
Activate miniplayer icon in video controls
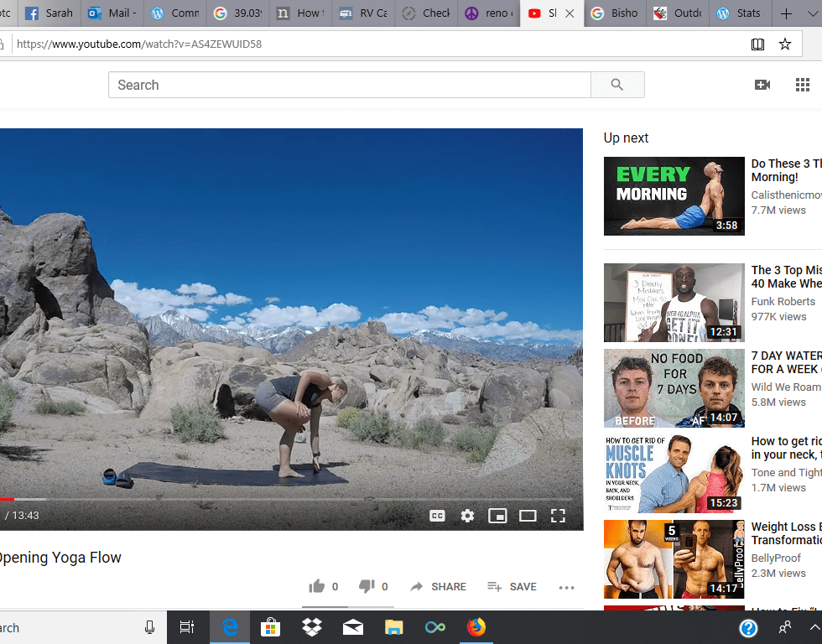[497, 516]
